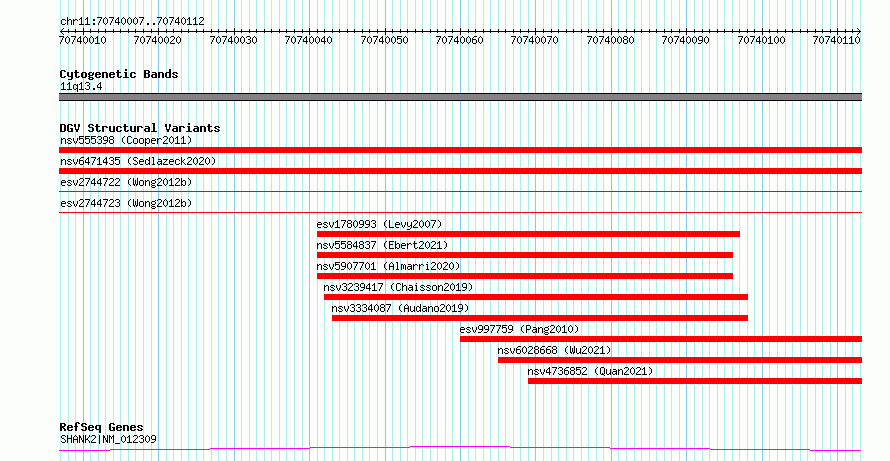Click ruler position 70740090
This screenshot has height=461, width=890.
click(686, 40)
